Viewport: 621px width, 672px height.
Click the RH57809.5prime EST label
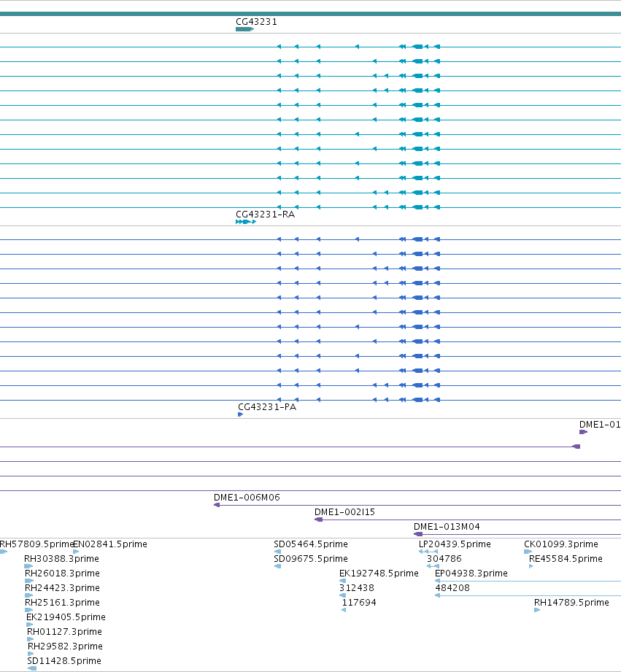[37, 544]
